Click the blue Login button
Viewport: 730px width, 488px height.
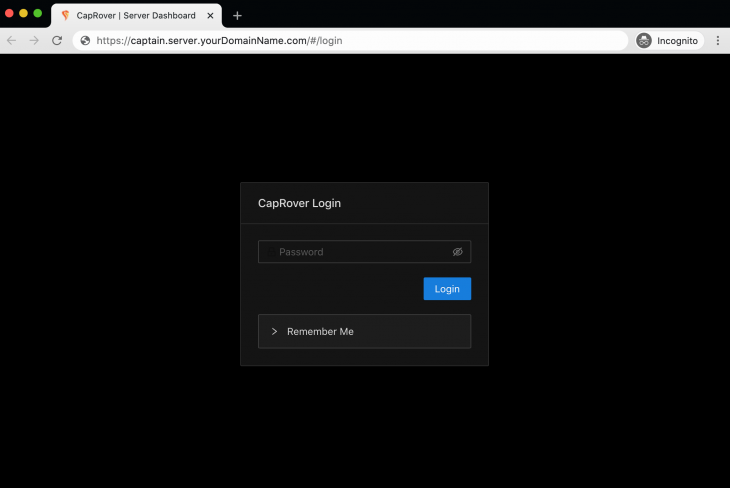(447, 289)
